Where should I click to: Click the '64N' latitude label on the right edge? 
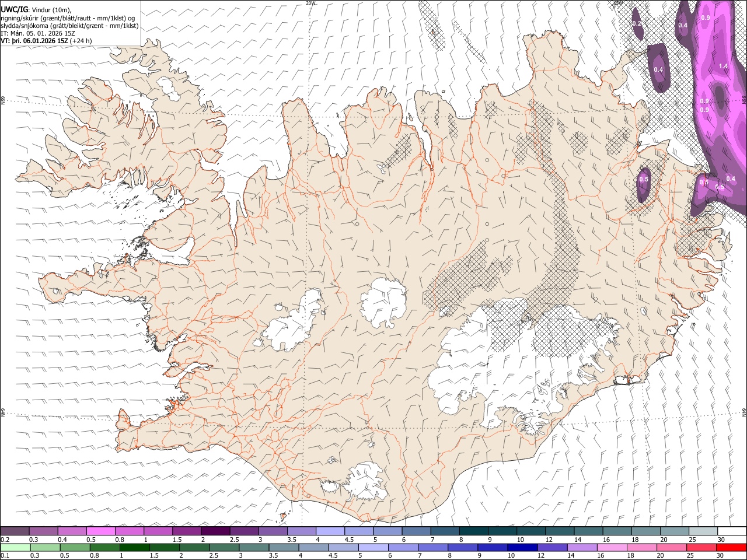tap(744, 412)
